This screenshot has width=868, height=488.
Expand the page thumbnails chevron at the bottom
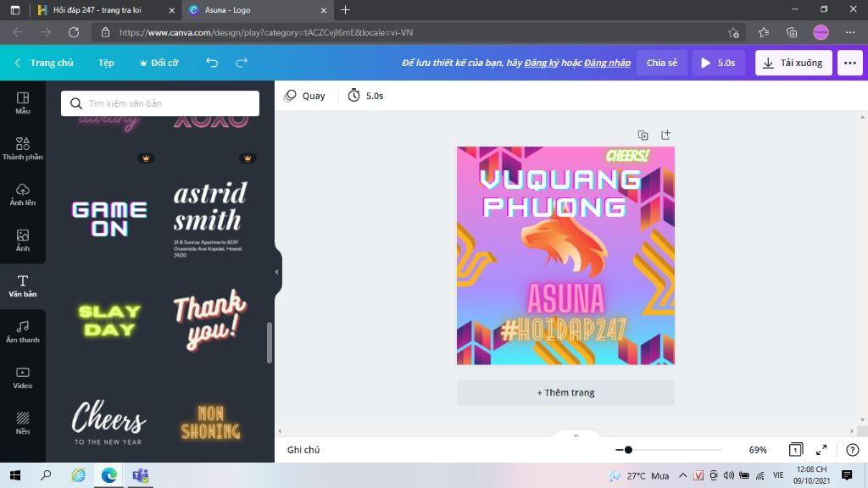click(x=576, y=435)
